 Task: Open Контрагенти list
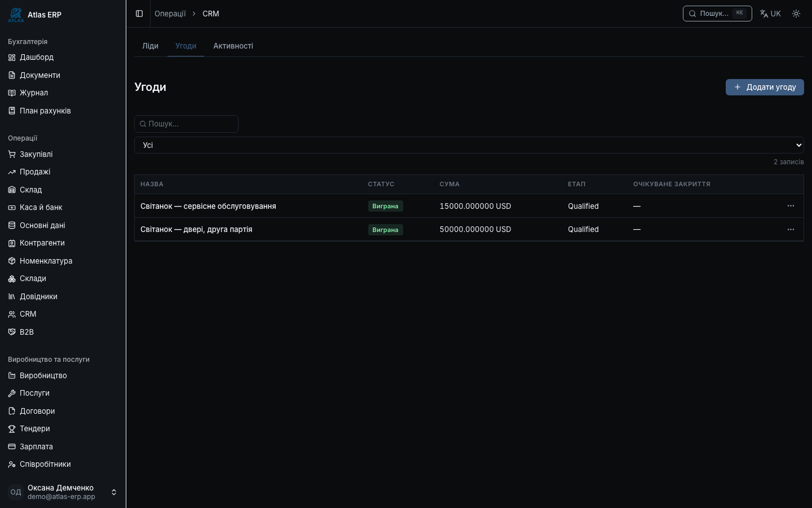pos(63,243)
